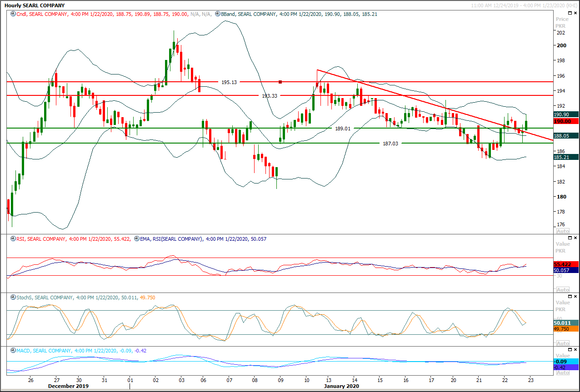Select the 187.03 support line label
This screenshot has width=580, height=392.
point(390,144)
